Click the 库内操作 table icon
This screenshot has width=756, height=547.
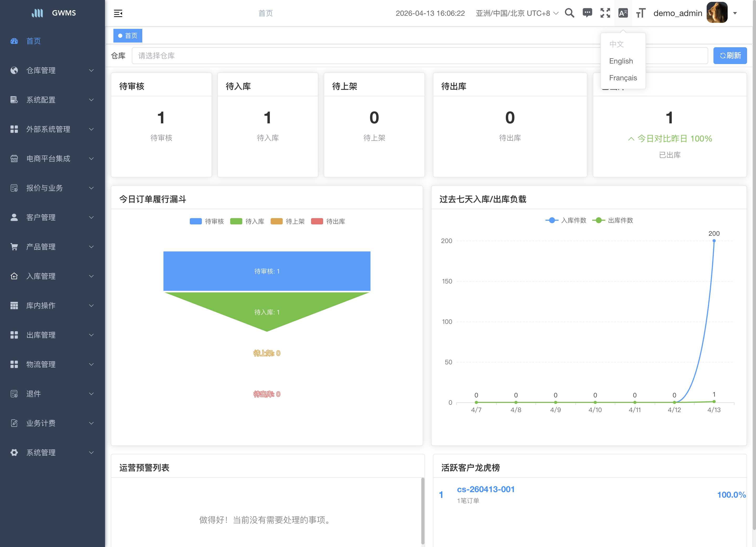pyautogui.click(x=14, y=305)
